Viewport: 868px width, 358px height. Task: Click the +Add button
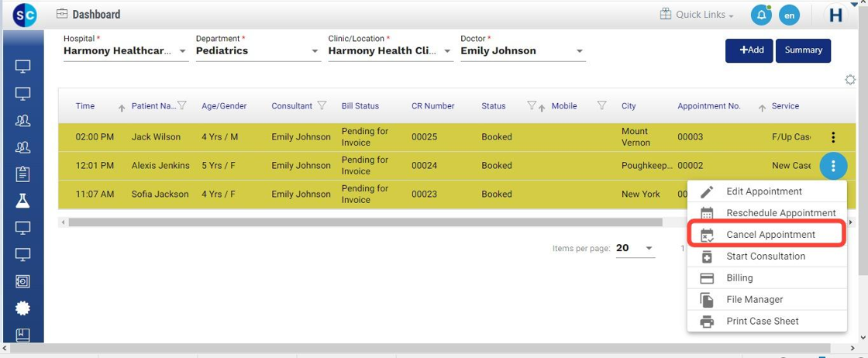749,50
